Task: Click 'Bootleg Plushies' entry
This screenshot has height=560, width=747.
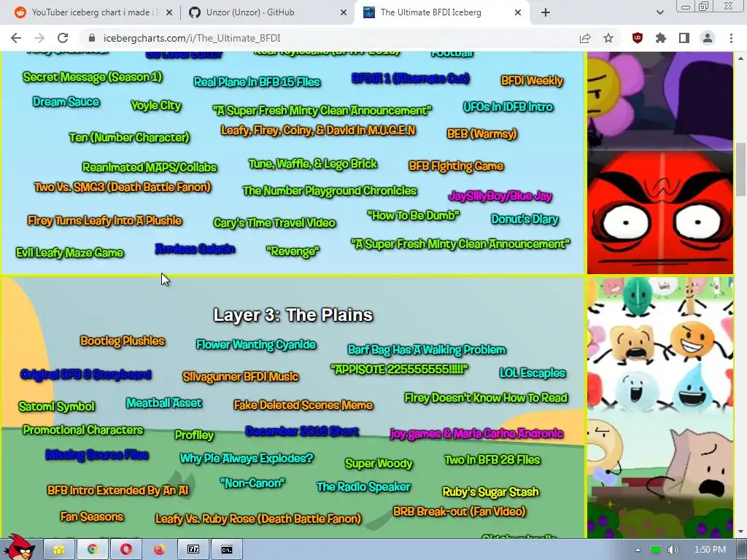Action: click(122, 341)
